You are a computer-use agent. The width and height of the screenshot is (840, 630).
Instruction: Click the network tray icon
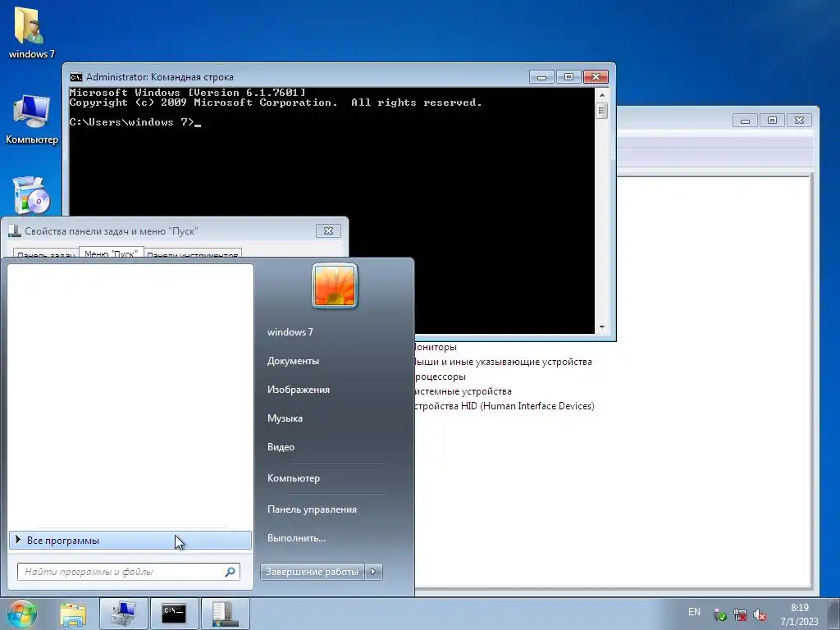740,614
